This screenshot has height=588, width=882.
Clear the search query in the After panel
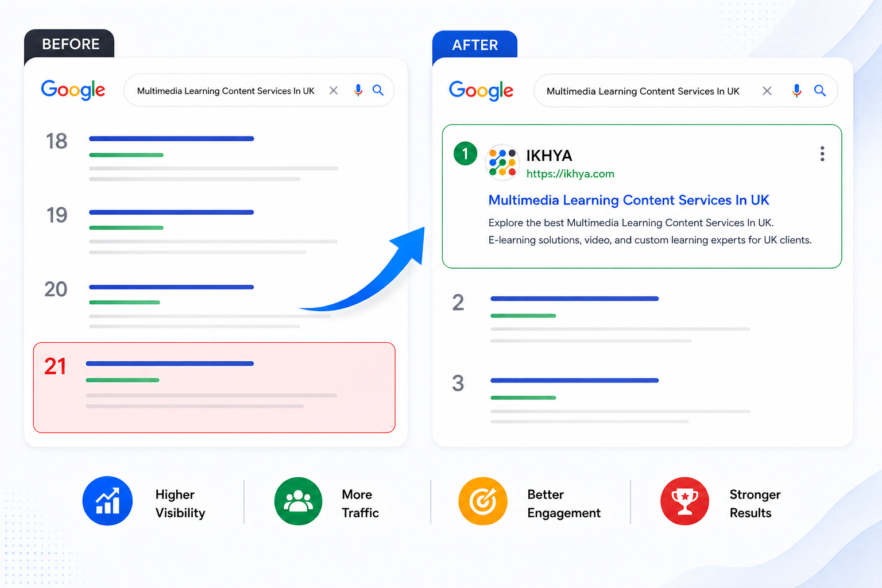pos(767,91)
